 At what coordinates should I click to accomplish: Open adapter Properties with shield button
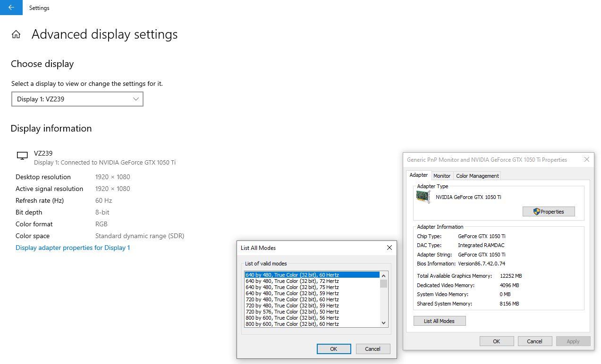[x=549, y=212]
